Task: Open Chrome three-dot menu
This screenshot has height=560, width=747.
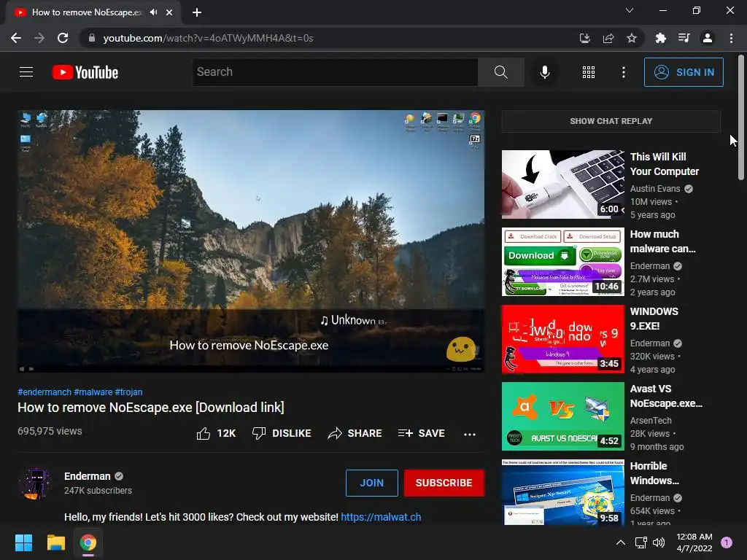Action: tap(731, 38)
